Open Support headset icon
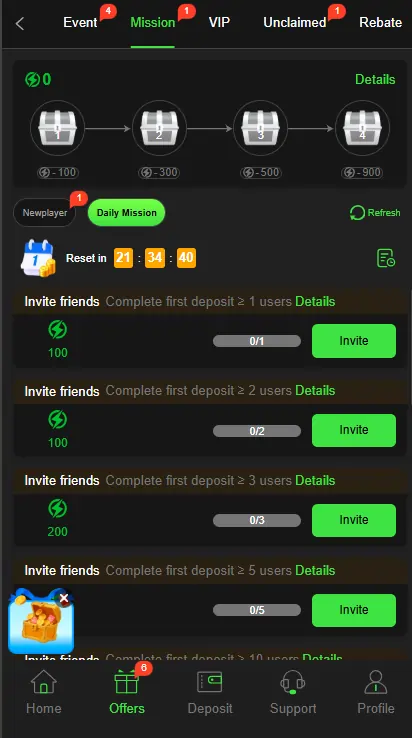The image size is (412, 738). [292, 682]
